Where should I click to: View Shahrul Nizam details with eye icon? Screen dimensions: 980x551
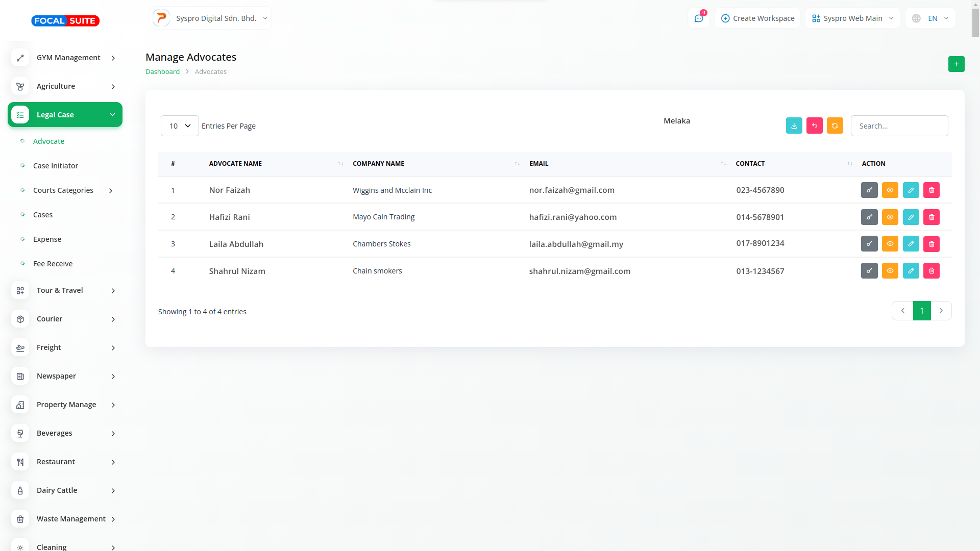pos(890,271)
